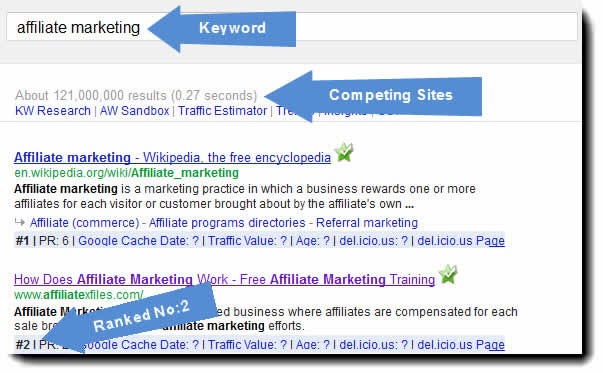Click the sitelinks arrow icon before Affiliate (commerce)
Image resolution: width=603 pixels, height=373 pixels.
(20, 222)
